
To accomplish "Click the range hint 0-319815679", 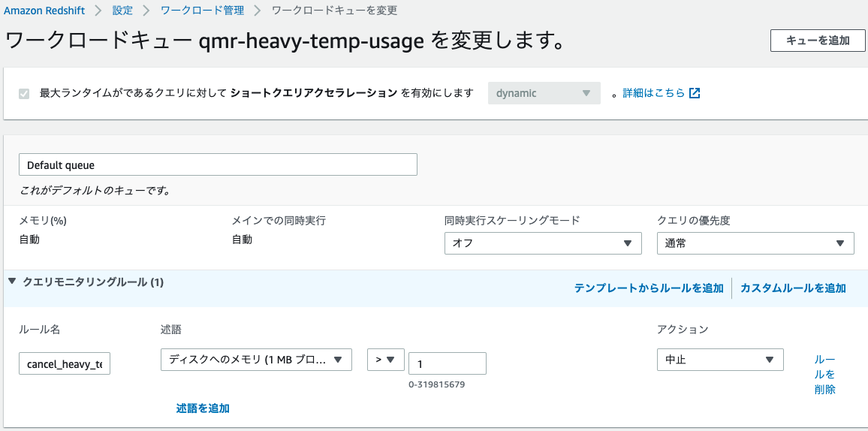I will pos(436,384).
